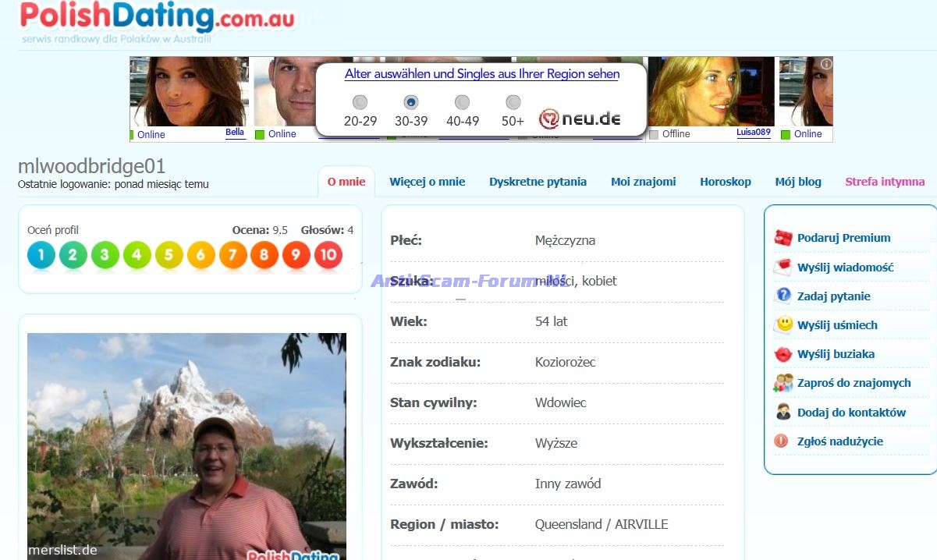Click the user's profile photo
Screen dimensions: 937x560
[186, 446]
